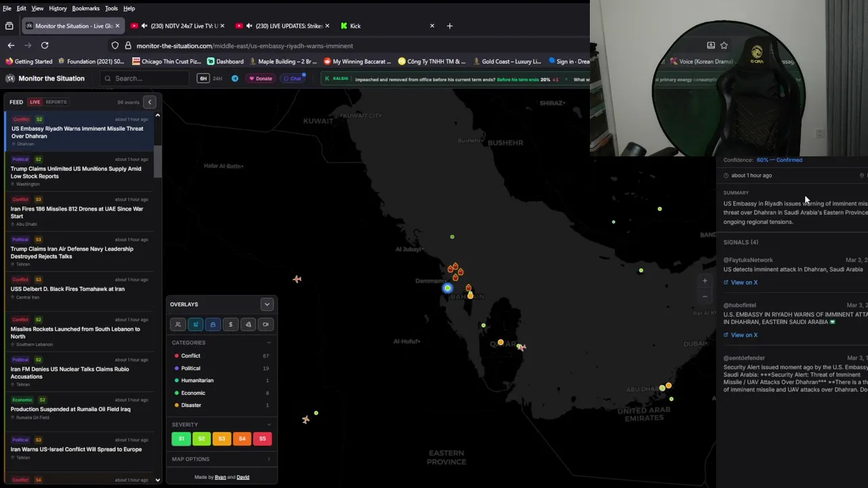
Task: Open FaytuksNetwork View on X link
Action: coord(741,283)
